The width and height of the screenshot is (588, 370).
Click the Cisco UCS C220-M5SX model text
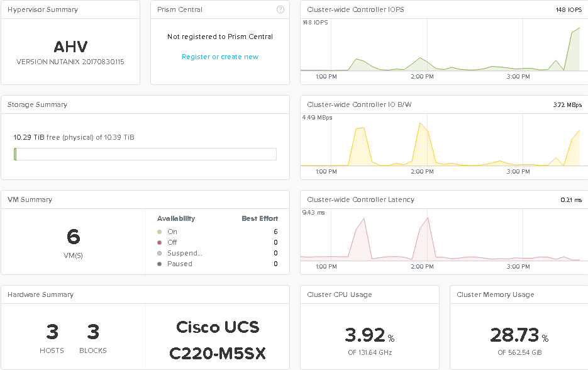[x=217, y=340]
